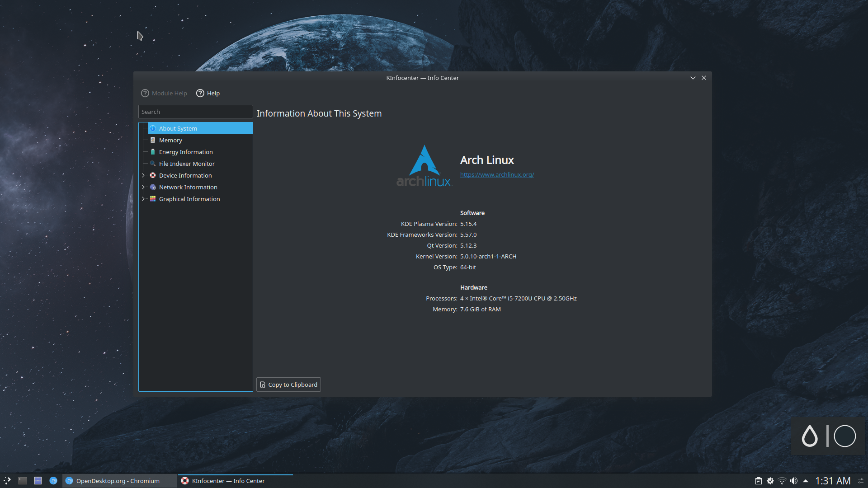
Task: Launch Chromium from the pinned panel icon
Action: tap(53, 481)
